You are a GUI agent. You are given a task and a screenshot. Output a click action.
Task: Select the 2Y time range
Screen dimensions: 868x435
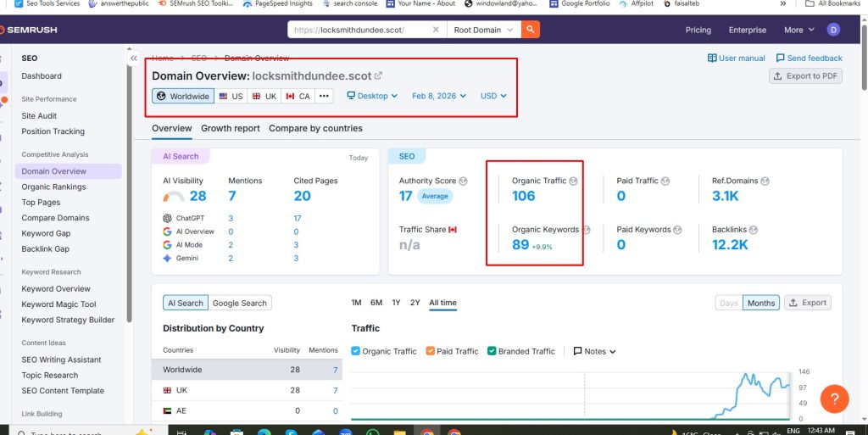[415, 303]
